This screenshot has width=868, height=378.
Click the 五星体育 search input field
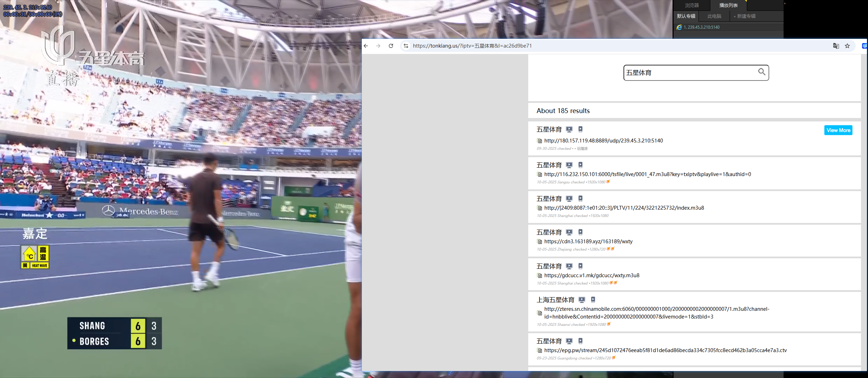(687, 73)
